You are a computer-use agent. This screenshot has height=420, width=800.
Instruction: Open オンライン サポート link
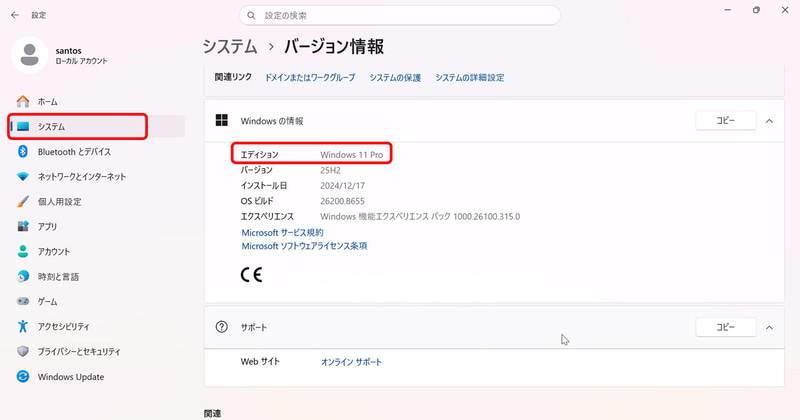click(351, 362)
